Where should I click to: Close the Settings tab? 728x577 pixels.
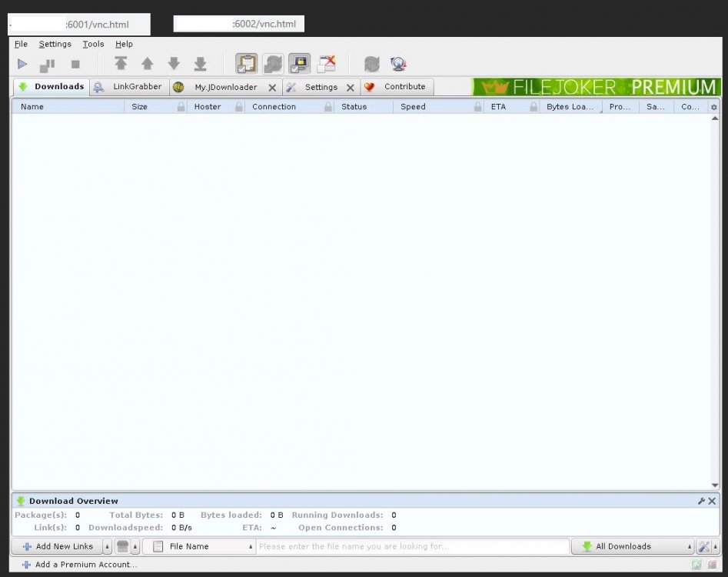point(351,88)
